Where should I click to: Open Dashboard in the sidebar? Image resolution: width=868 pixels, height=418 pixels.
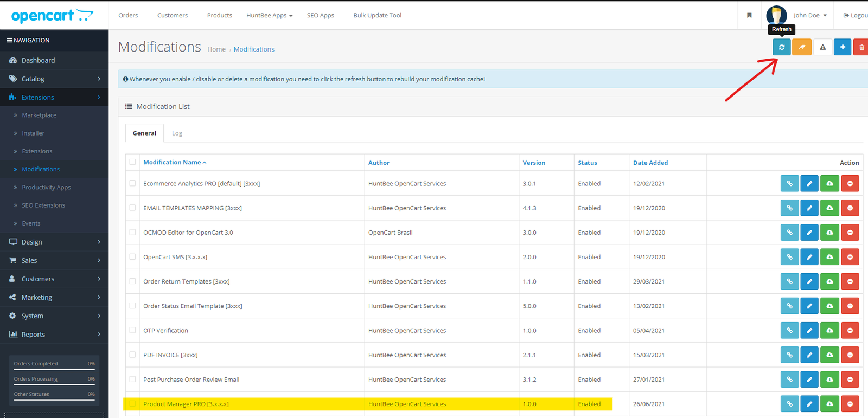click(54, 60)
